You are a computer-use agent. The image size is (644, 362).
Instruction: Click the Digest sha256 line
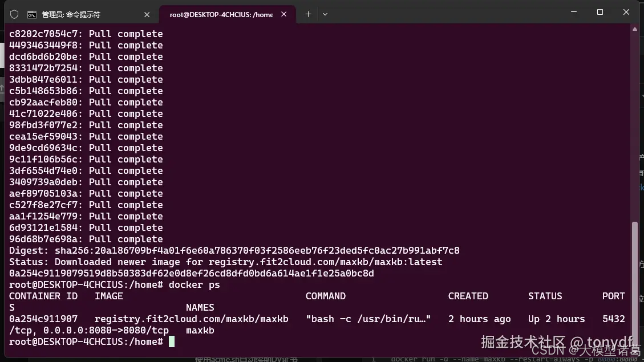[x=234, y=250]
